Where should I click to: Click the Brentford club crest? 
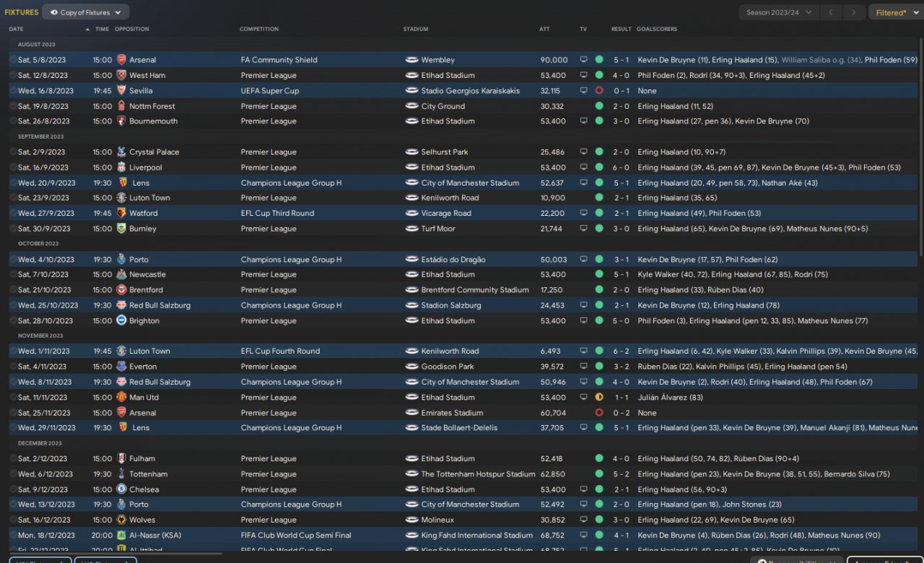point(121,290)
